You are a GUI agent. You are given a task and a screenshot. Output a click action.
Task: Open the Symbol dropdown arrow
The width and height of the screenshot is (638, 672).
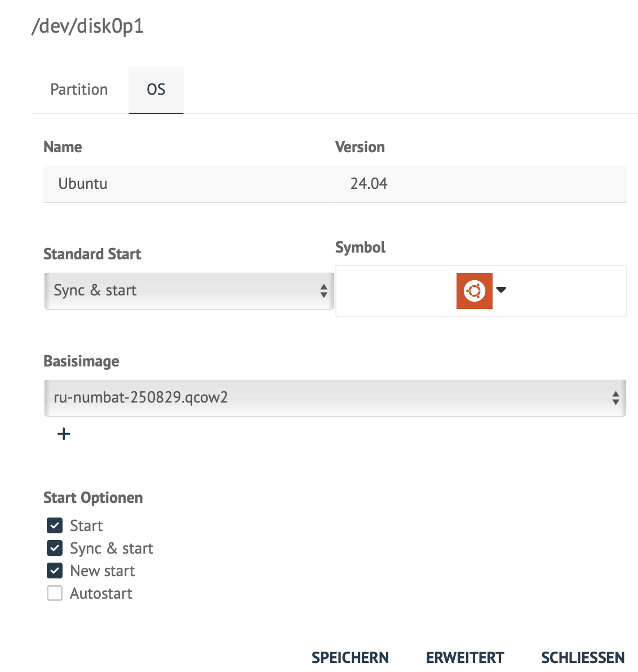tap(501, 290)
